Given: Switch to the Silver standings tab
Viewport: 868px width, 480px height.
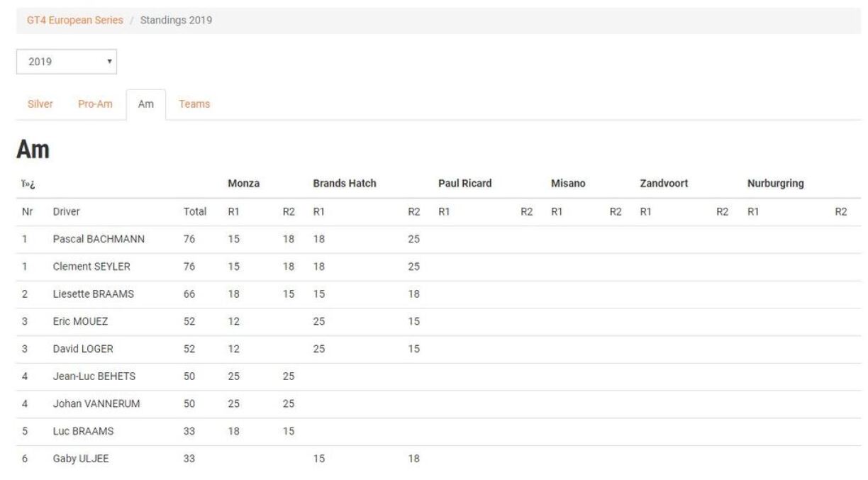Looking at the screenshot, I should 40,104.
